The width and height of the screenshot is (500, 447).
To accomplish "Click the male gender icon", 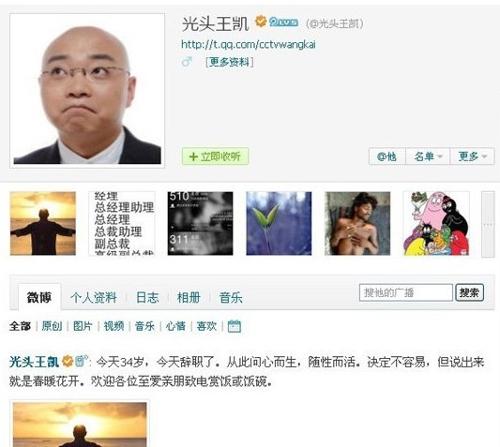I will (x=187, y=62).
